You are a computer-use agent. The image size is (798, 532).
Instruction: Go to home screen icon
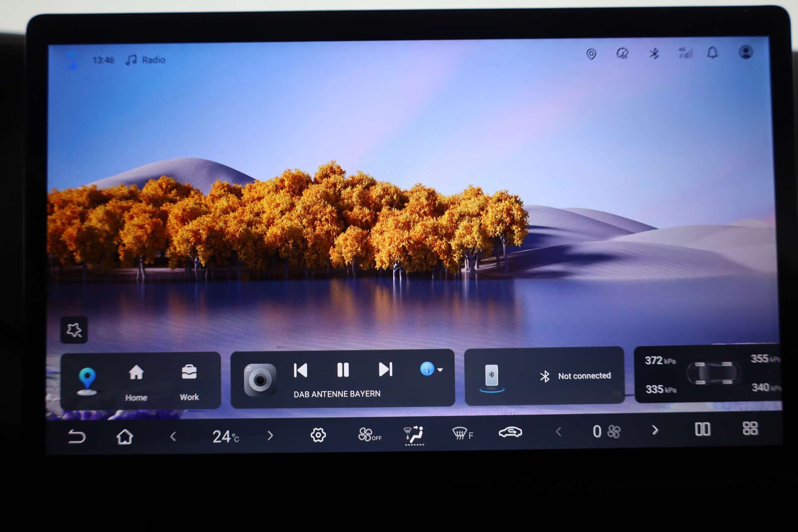click(x=125, y=436)
